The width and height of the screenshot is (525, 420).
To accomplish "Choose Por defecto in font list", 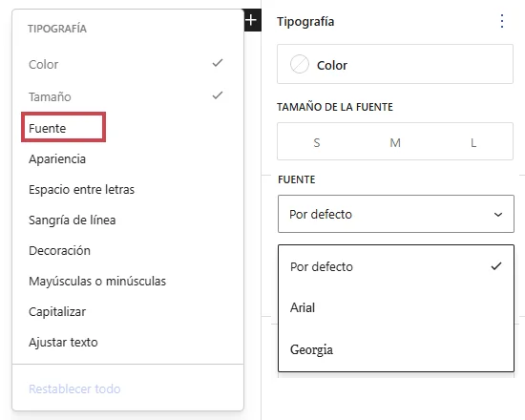I will tap(396, 266).
